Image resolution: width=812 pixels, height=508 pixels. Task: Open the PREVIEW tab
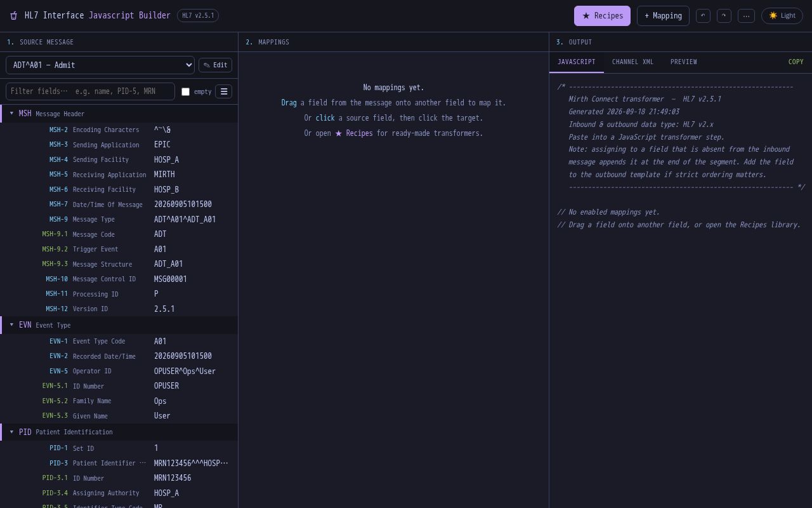(x=683, y=62)
